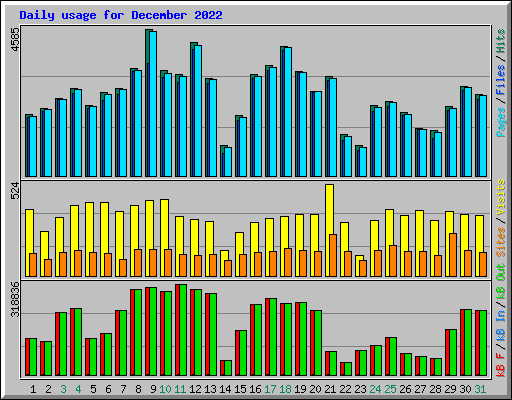Click the 524 axis value label
Viewport: 512px width, 400px height.
coord(16,190)
